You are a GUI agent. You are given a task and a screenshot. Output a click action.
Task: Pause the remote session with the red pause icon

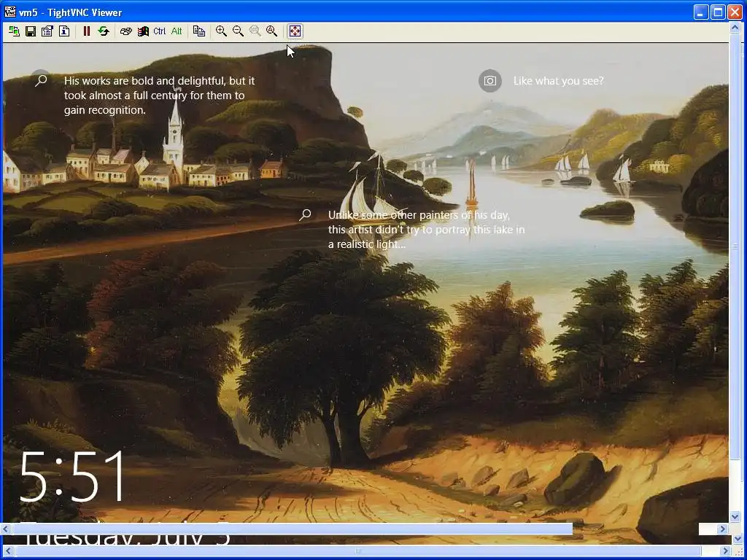pyautogui.click(x=86, y=31)
